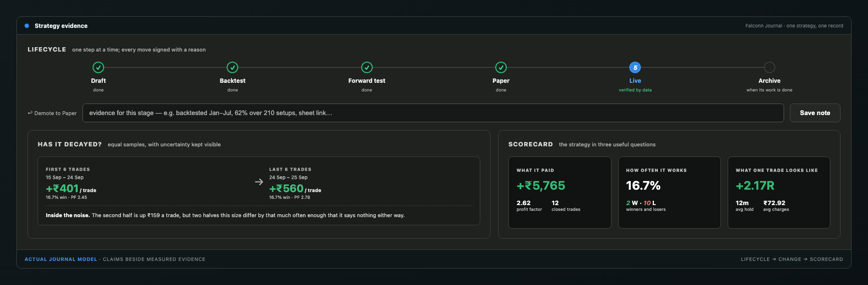Click the HAS IT DECAYED? heading
Image resolution: width=868 pixels, height=285 pixels.
point(70,144)
